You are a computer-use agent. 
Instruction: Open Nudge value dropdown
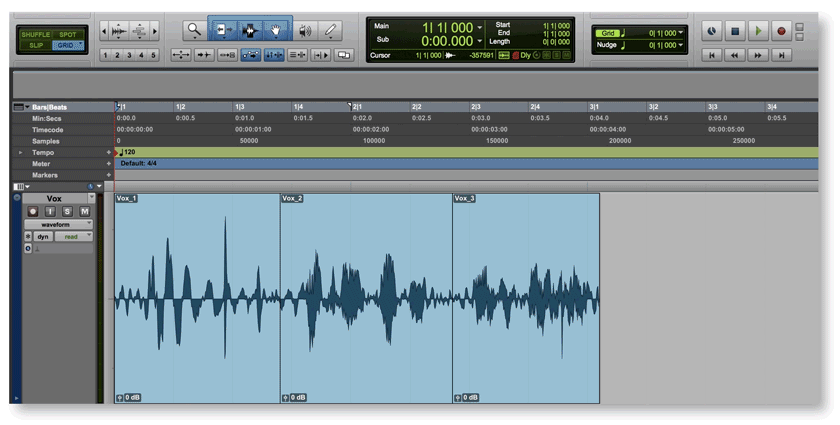[x=681, y=45]
